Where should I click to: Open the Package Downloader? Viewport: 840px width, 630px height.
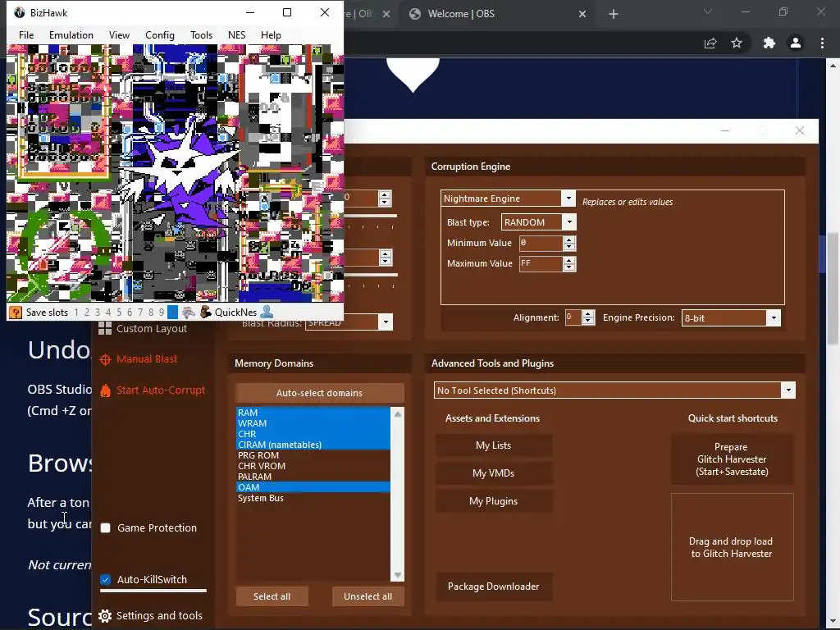coord(493,586)
